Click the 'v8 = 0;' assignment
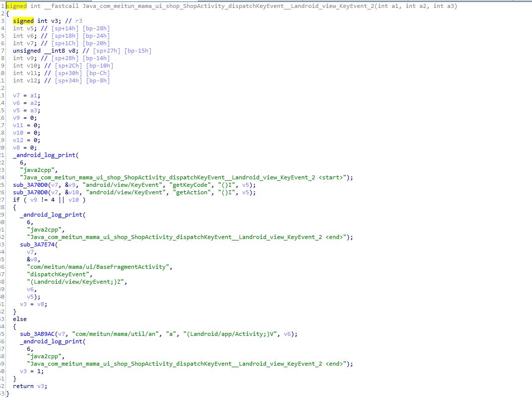 [x=25, y=148]
